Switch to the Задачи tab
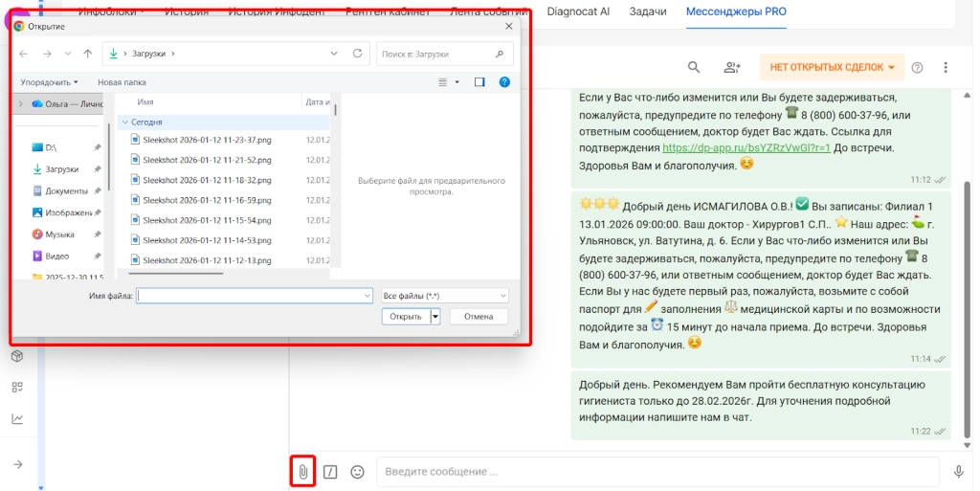Image resolution: width=980 pixels, height=491 pixels. pyautogui.click(x=648, y=11)
